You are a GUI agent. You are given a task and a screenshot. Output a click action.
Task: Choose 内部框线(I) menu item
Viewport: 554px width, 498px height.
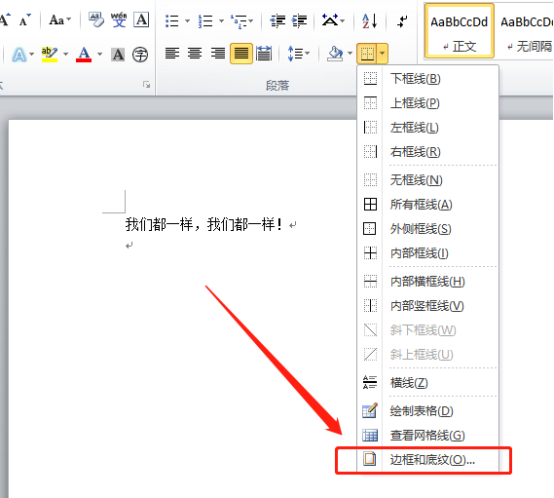click(x=428, y=253)
